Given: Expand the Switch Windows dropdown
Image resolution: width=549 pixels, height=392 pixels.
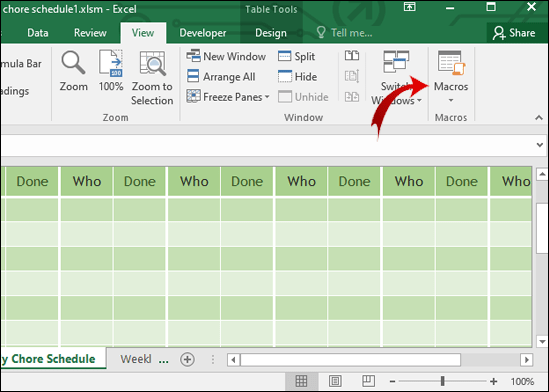Looking at the screenshot, I should pos(396,78).
